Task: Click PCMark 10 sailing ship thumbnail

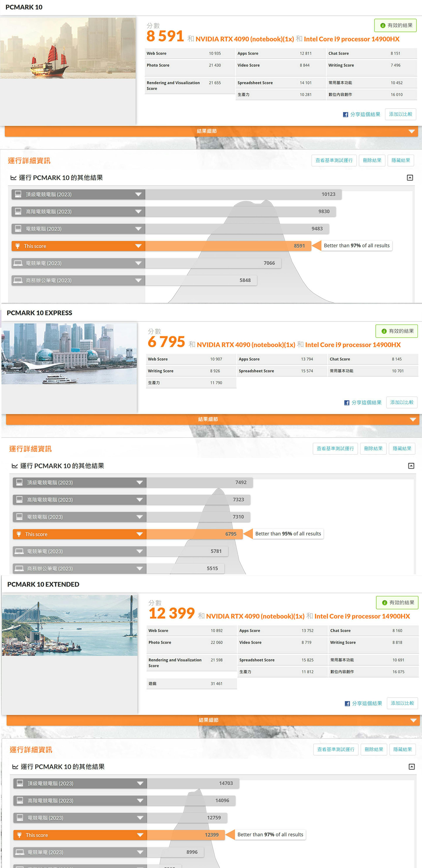Action: [x=68, y=48]
